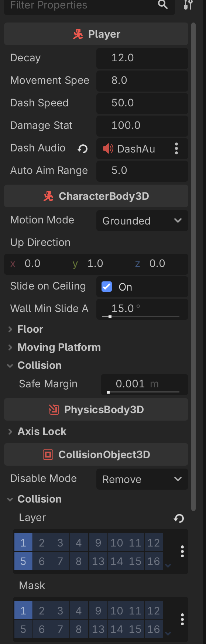Open the DashAu resource options menu
Image resolution: width=206 pixels, height=644 pixels.
pyautogui.click(x=176, y=149)
